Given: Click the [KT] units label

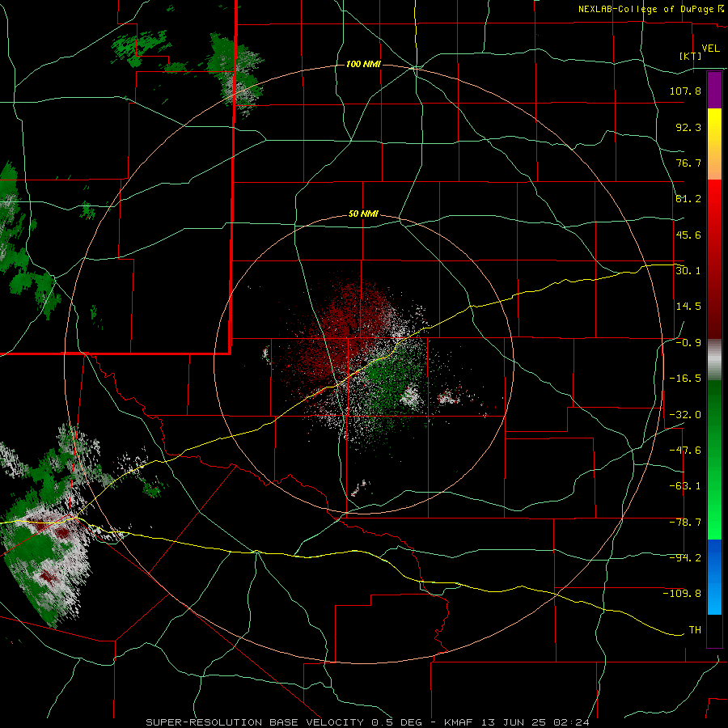Looking at the screenshot, I should click(x=691, y=56).
